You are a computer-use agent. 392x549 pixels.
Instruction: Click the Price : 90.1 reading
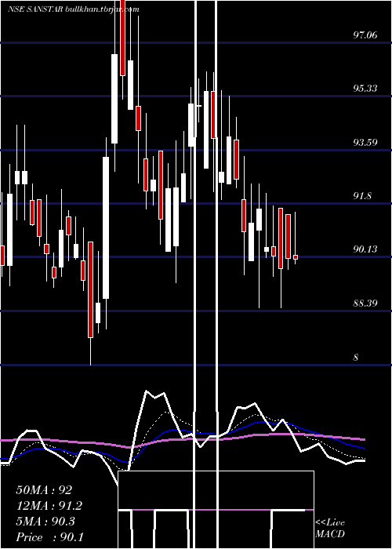(49, 537)
